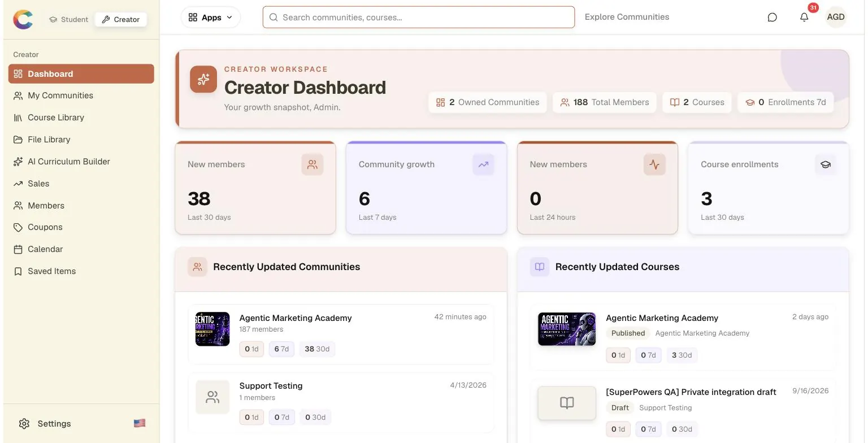
Task: Open the notifications bell
Action: [804, 18]
